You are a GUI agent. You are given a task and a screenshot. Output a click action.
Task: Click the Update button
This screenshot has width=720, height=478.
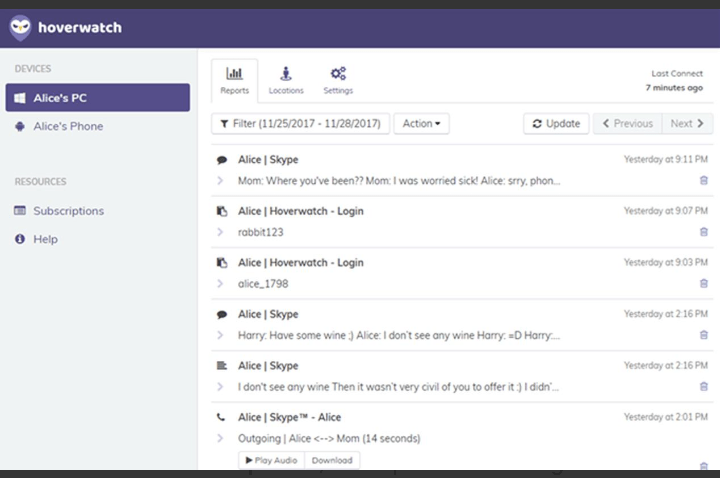coord(556,124)
